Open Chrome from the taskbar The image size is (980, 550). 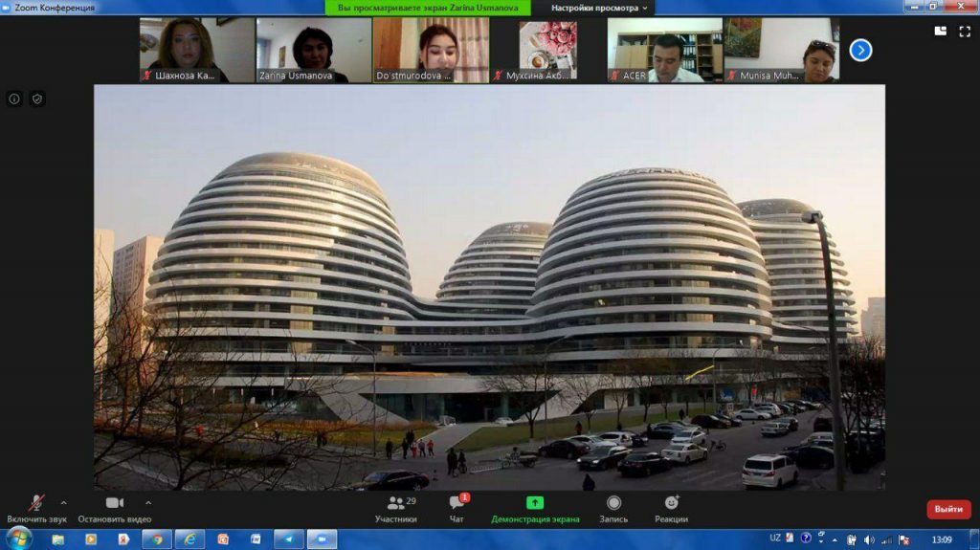[x=156, y=539]
